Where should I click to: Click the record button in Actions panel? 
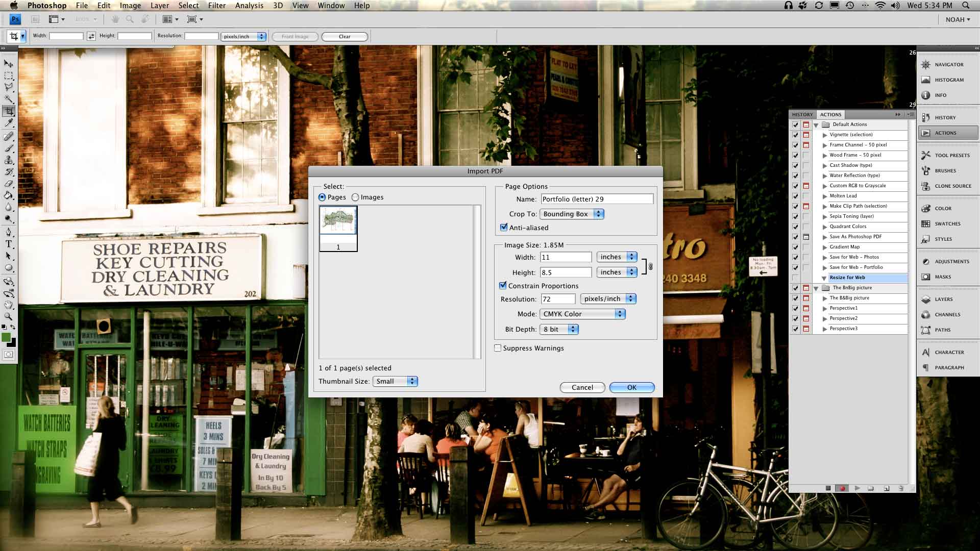[842, 488]
